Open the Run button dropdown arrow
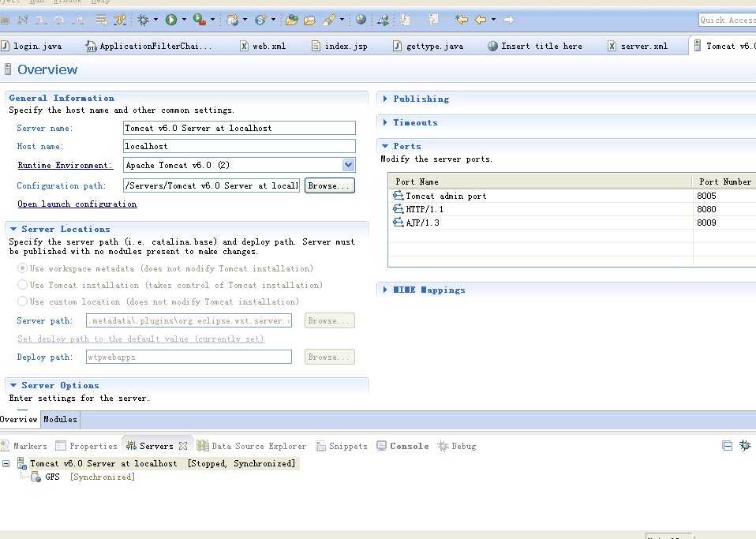756x539 pixels. coord(184,20)
